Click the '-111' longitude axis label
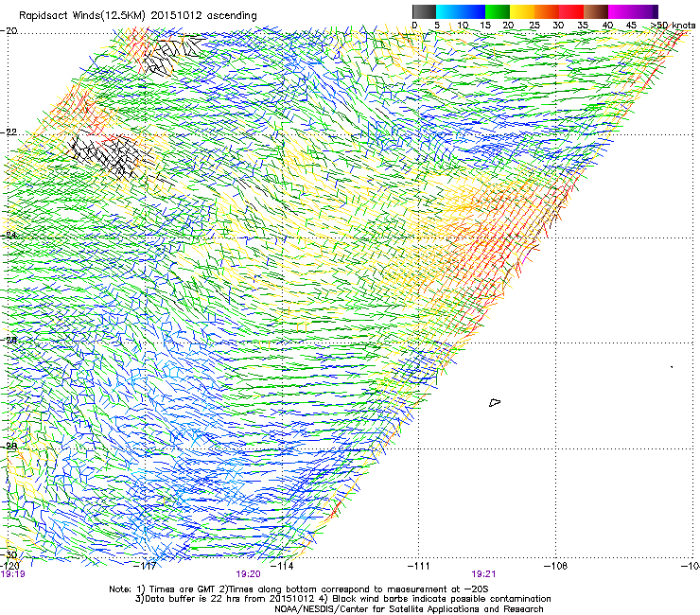 [x=418, y=566]
